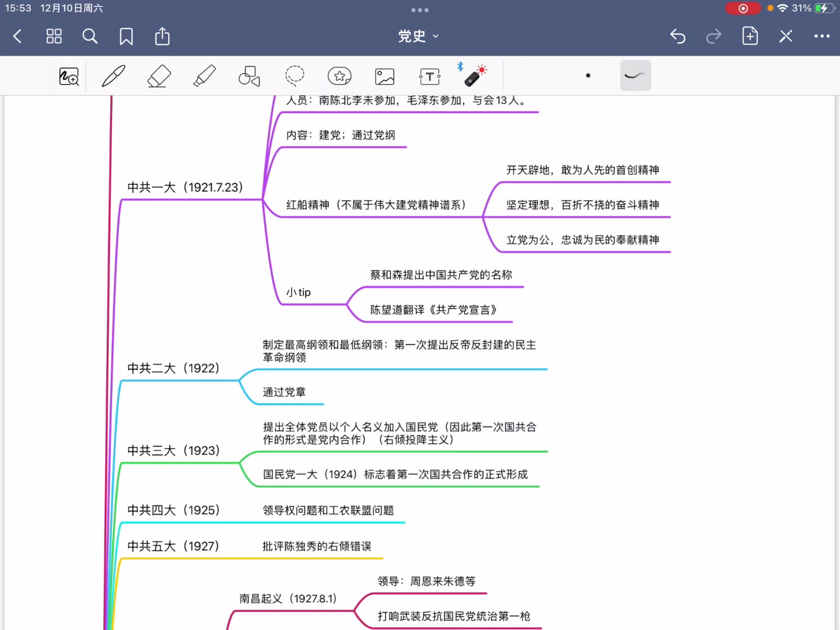Bookmark the current page
840x630 pixels.
(x=126, y=36)
